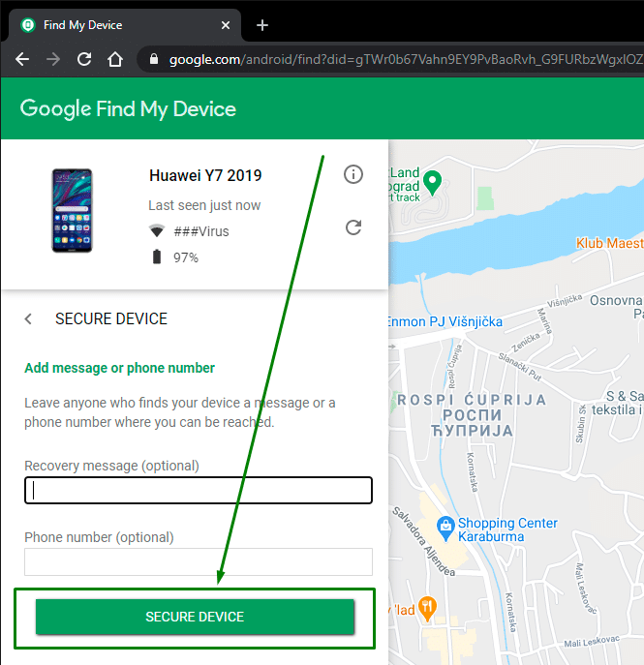The height and width of the screenshot is (665, 644).
Task: Open a new browser tab
Action: (x=262, y=25)
